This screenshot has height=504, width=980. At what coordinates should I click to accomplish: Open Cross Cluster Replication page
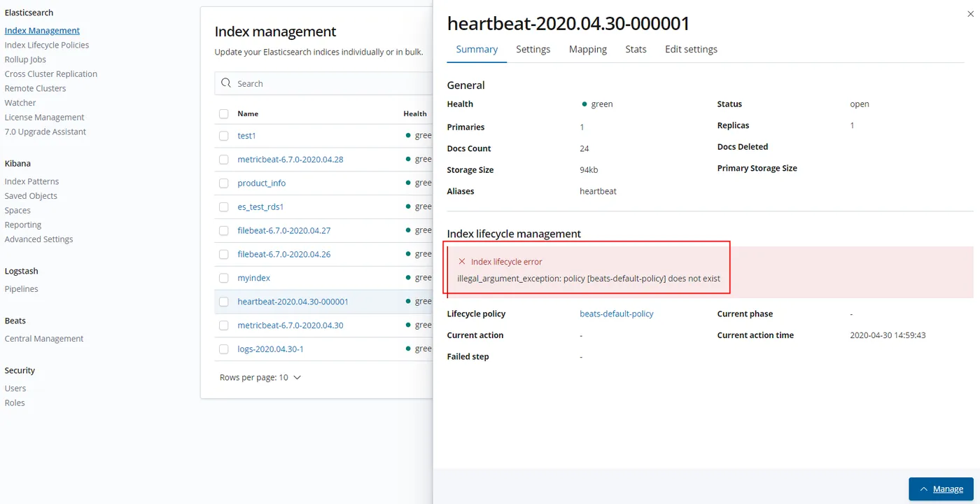(51, 74)
